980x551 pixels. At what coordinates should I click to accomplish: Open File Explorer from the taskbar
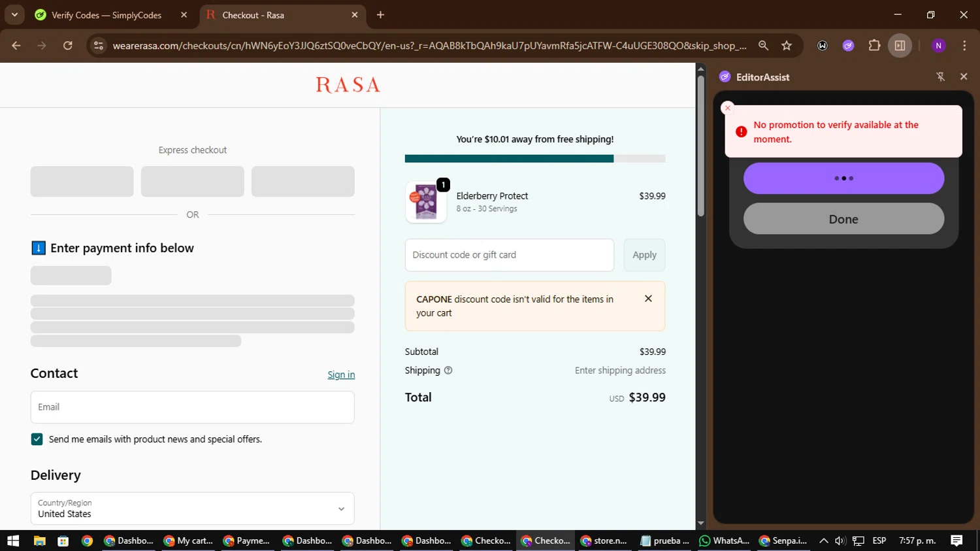pyautogui.click(x=39, y=541)
